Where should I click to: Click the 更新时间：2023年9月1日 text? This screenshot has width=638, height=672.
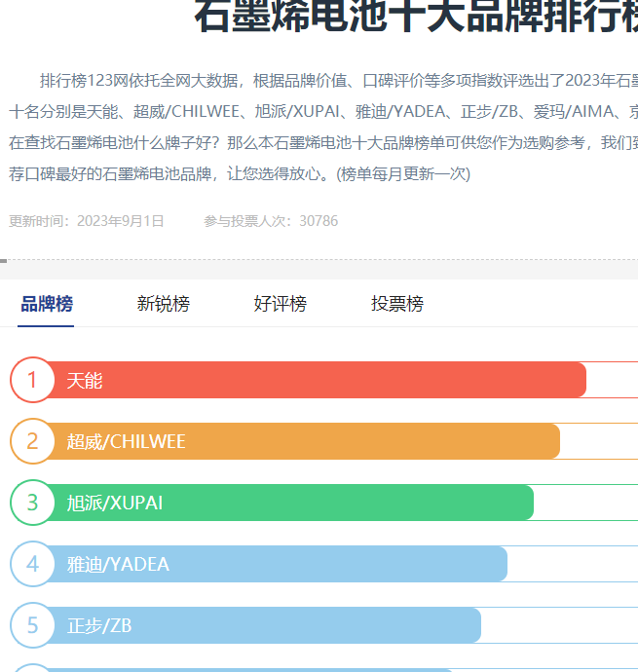pos(86,221)
